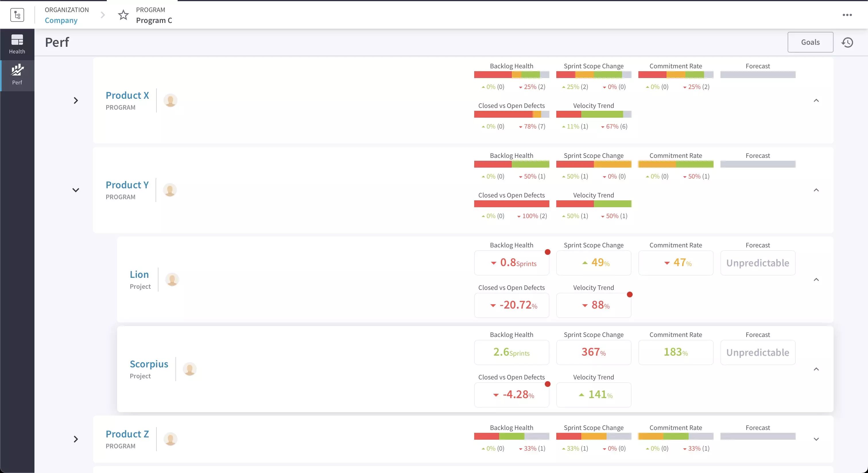This screenshot has height=473, width=868.
Task: Collapse the Product Y program row
Action: (76, 190)
